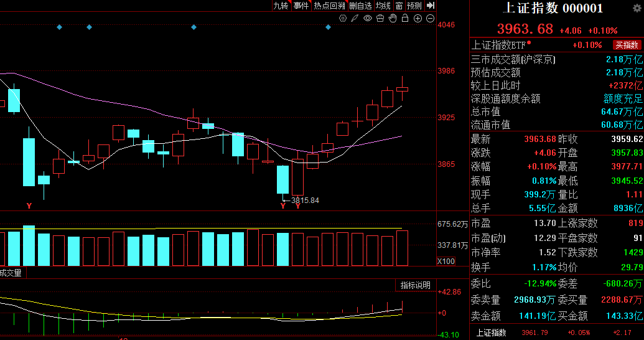Click the first blue diamond event marker
The width and height of the screenshot is (644, 340).
coord(59,27)
